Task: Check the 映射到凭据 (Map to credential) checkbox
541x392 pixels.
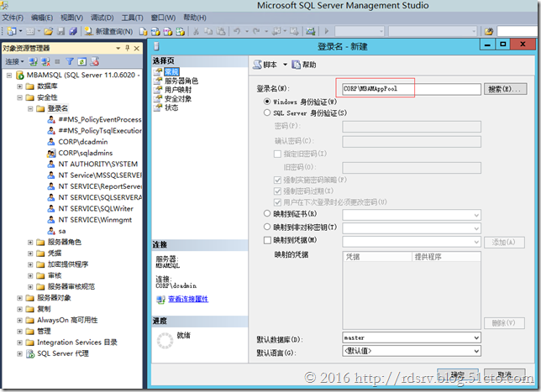Action: click(267, 240)
